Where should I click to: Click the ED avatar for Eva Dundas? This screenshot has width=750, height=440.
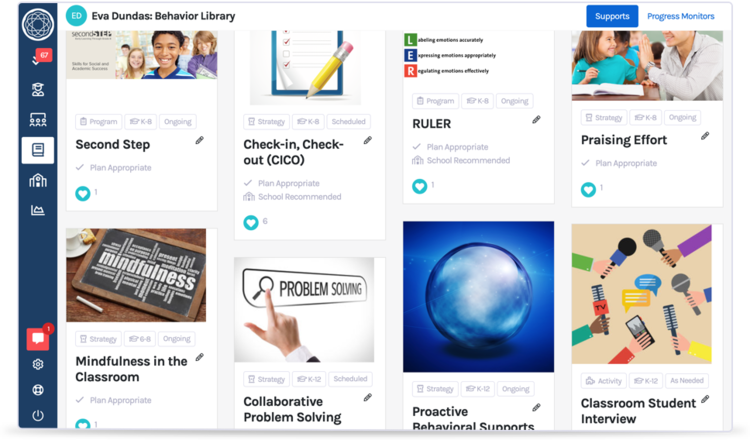[x=77, y=16]
